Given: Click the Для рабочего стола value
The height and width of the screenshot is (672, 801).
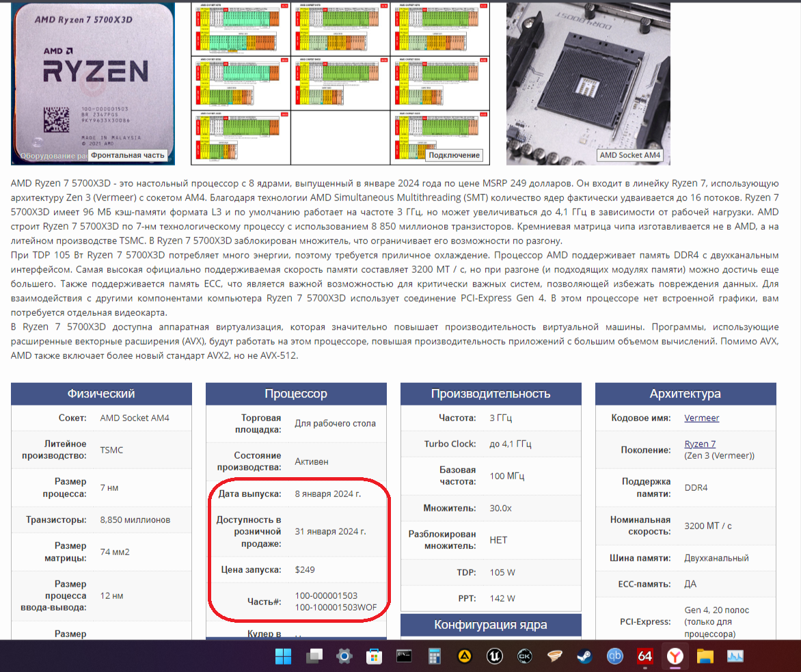Looking at the screenshot, I should click(x=335, y=423).
